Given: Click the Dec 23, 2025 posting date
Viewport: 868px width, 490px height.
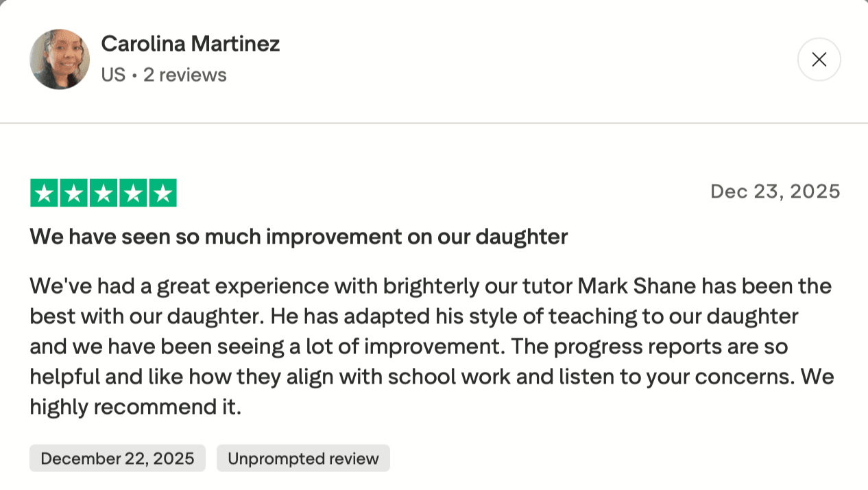Looking at the screenshot, I should pyautogui.click(x=775, y=191).
